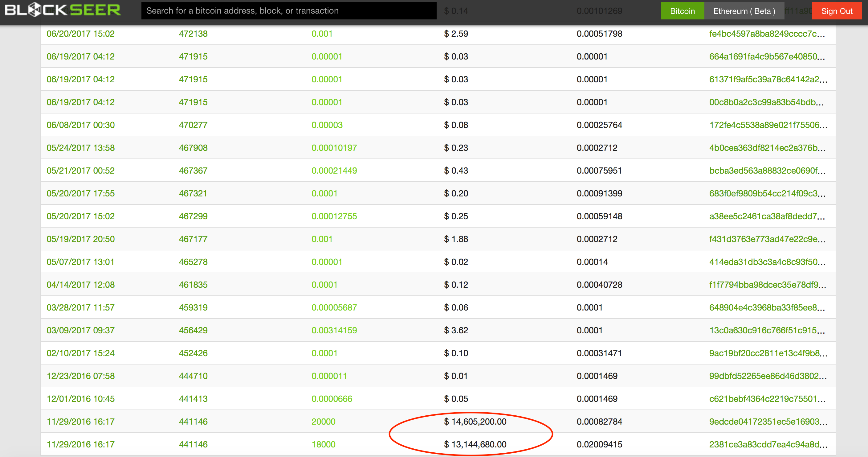Screen dimensions: 868x457
Task: Open block 467299
Action: pos(193,216)
